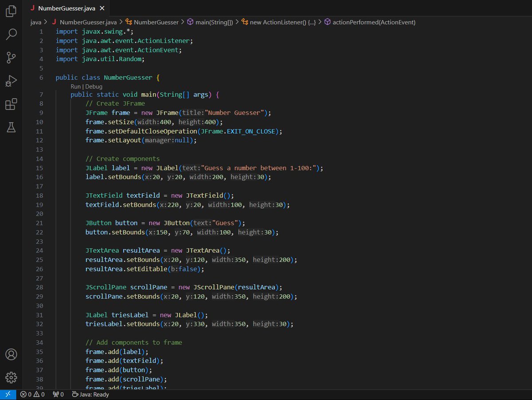This screenshot has height=400, width=532.
Task: Click the text 'import javax.swing.*;'
Action: click(x=94, y=32)
